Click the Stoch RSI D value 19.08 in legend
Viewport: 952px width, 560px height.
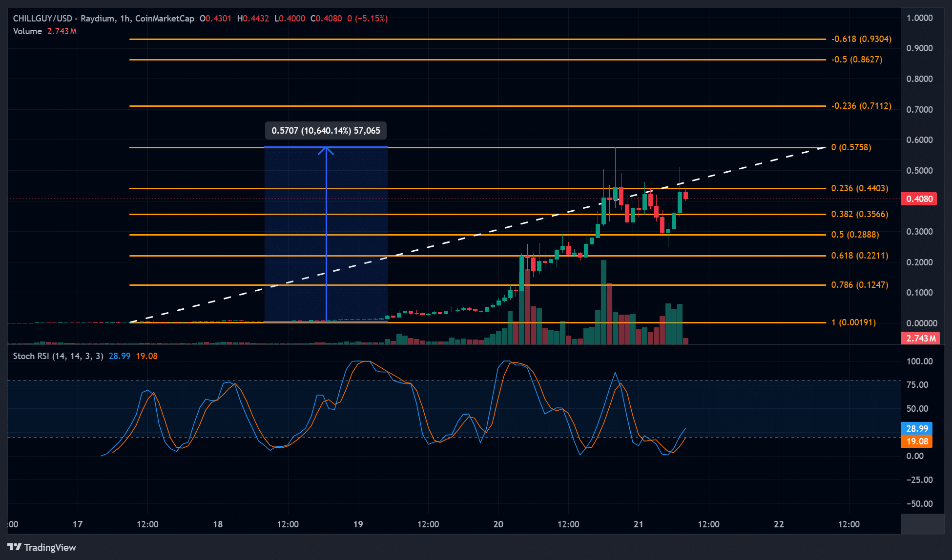[x=147, y=356]
